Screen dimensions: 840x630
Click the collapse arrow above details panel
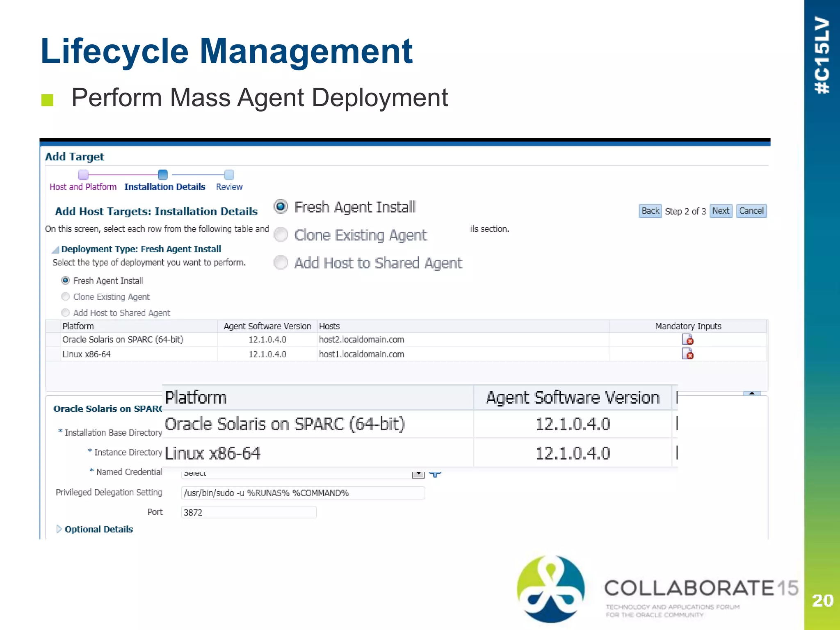[752, 393]
